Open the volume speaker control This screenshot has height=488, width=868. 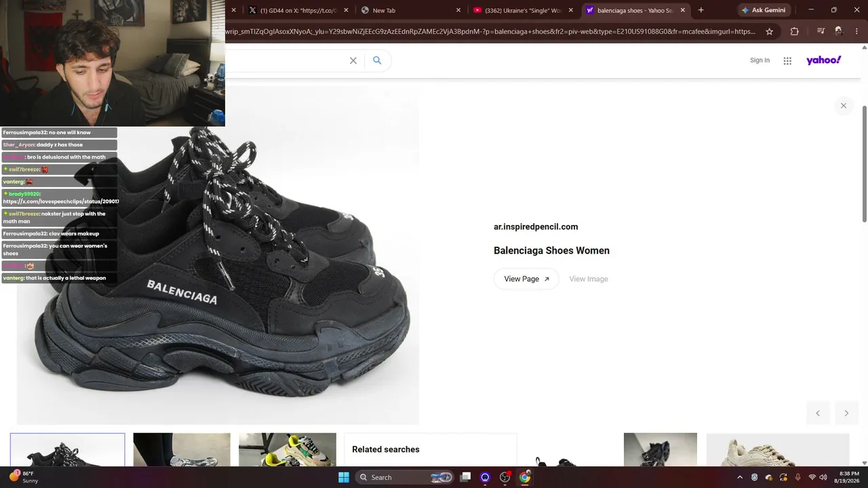coord(824,477)
